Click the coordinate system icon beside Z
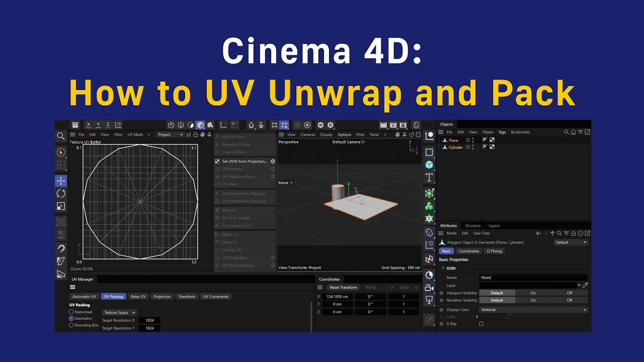This screenshot has width=644, height=362. coord(118,125)
